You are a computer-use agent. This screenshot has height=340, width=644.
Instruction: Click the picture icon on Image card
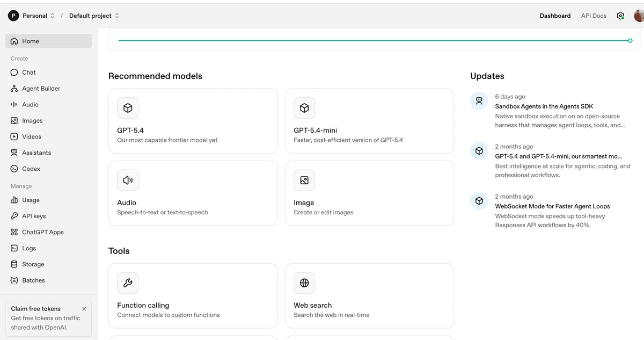(304, 180)
